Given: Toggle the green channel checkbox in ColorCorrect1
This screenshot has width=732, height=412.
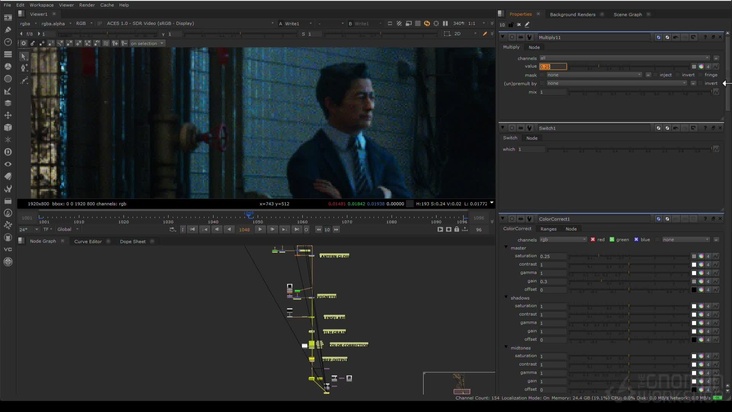Looking at the screenshot, I should click(613, 239).
